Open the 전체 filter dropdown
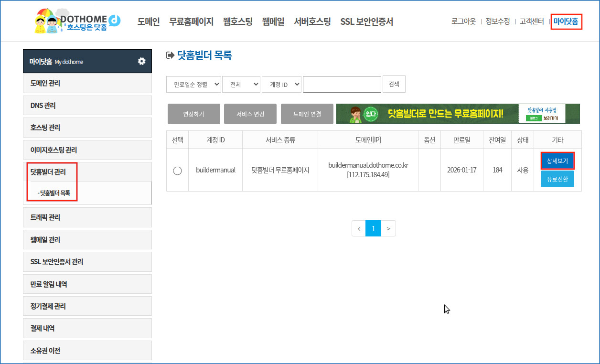Screen dimensions: 600x364 [241, 84]
